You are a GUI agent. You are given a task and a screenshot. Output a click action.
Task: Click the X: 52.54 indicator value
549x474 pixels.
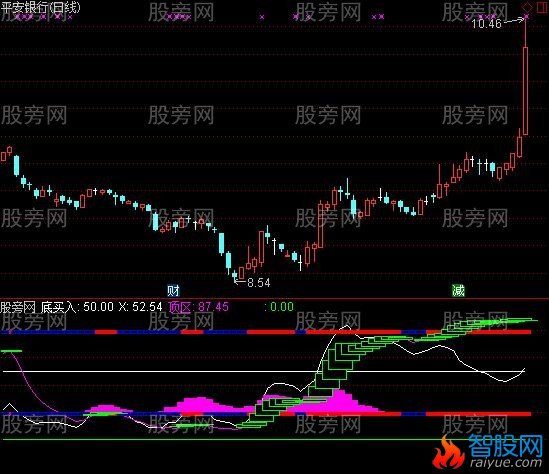click(x=140, y=307)
